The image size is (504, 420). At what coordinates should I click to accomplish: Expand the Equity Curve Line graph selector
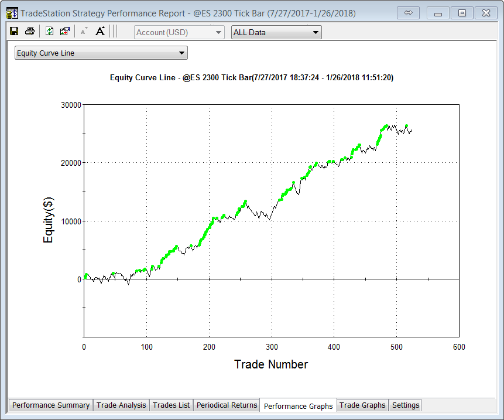101,53
